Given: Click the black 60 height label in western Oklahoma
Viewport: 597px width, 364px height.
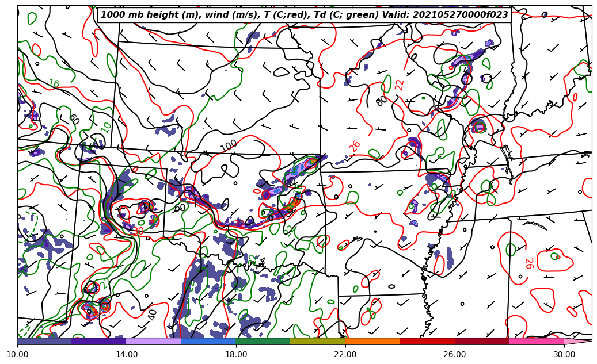Looking at the screenshot, I should pyautogui.click(x=180, y=208).
